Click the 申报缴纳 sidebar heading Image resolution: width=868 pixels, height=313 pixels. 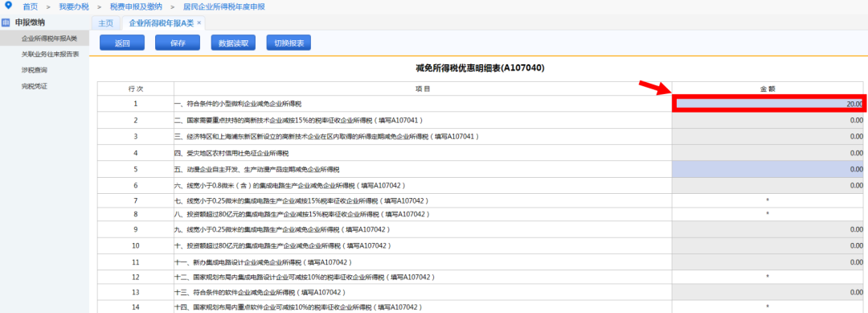(x=31, y=23)
